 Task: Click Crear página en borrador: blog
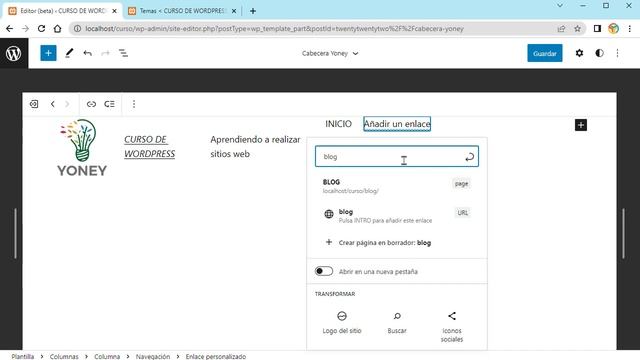point(396,242)
